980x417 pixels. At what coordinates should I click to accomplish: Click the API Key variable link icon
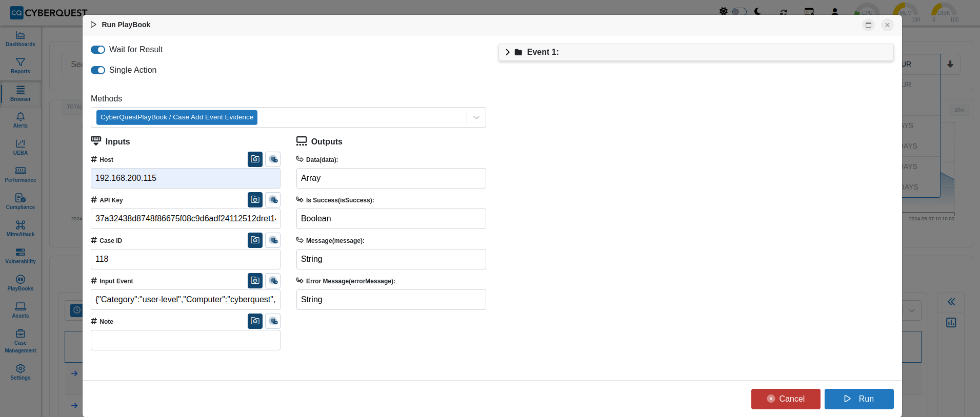tap(273, 200)
